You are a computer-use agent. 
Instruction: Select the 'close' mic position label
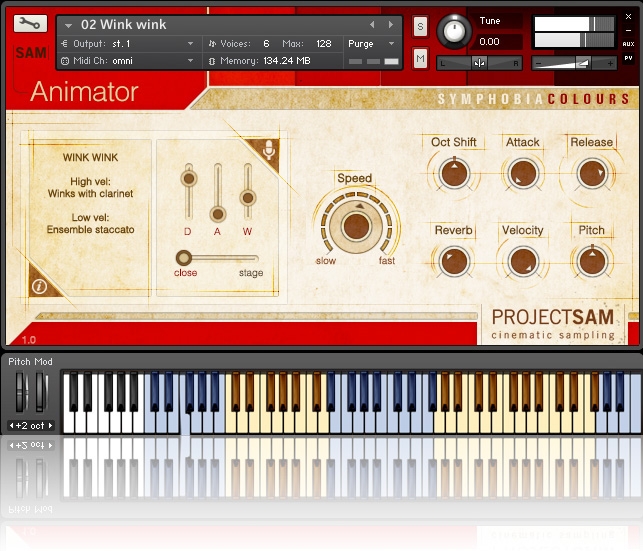[x=185, y=273]
